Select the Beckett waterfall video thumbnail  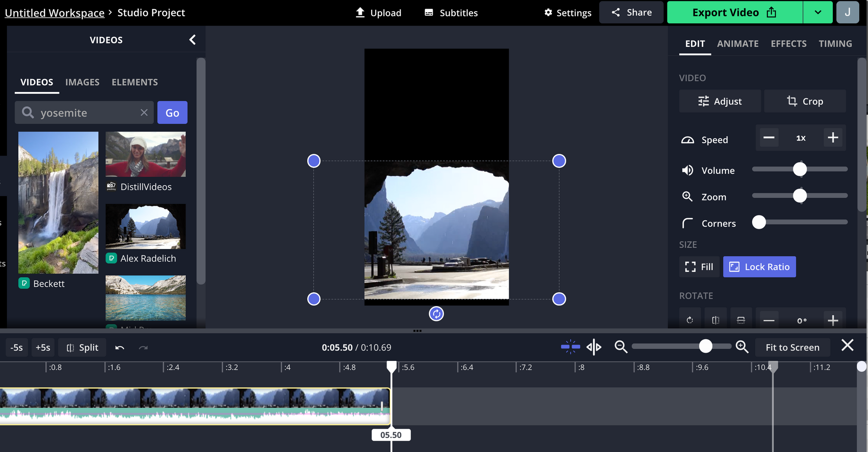pos(58,203)
